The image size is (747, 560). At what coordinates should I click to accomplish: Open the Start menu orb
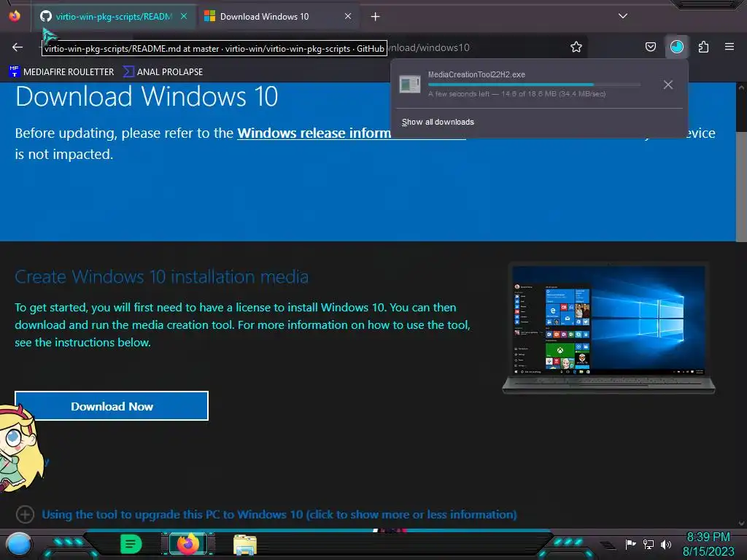click(18, 544)
